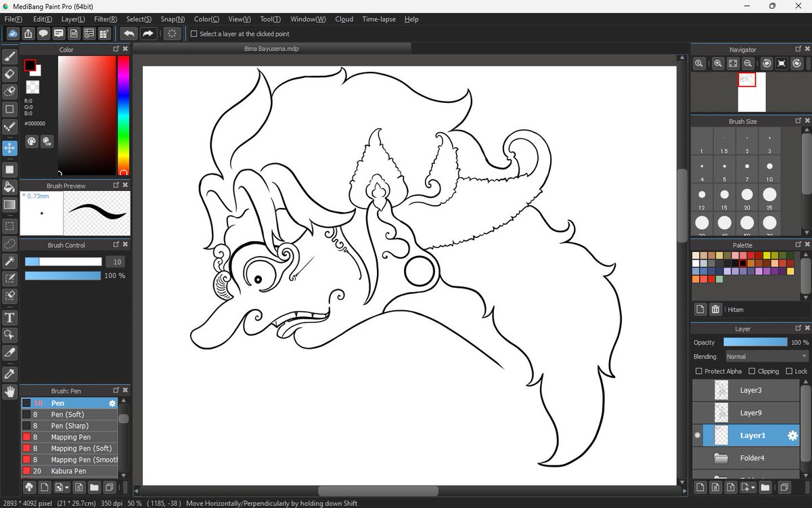
Task: Click the Undo arrow in the toolbar
Action: pos(129,33)
